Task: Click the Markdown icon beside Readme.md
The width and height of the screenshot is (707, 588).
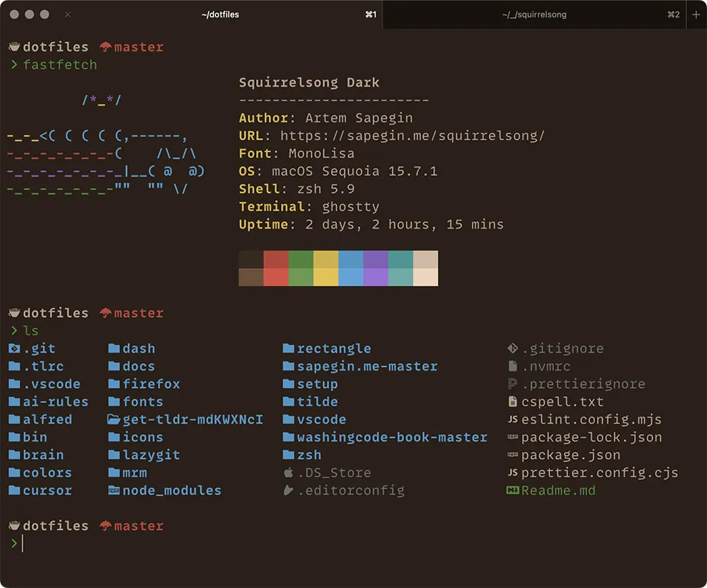Action: (512, 490)
